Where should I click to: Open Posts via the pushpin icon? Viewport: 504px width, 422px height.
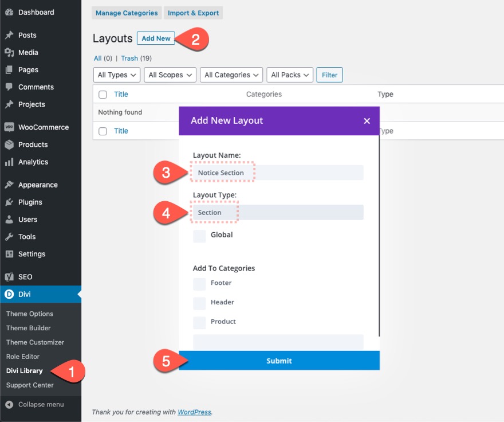10,35
